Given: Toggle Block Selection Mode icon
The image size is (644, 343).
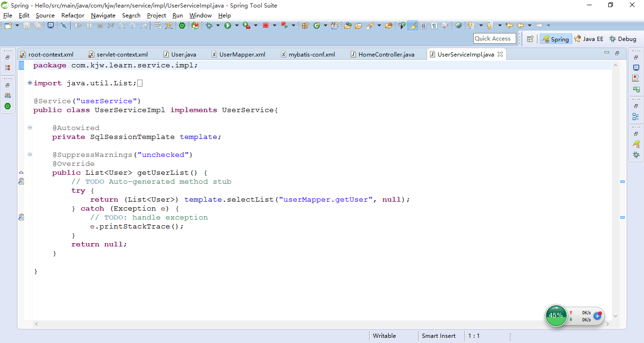Looking at the screenshot, I should 423,25.
